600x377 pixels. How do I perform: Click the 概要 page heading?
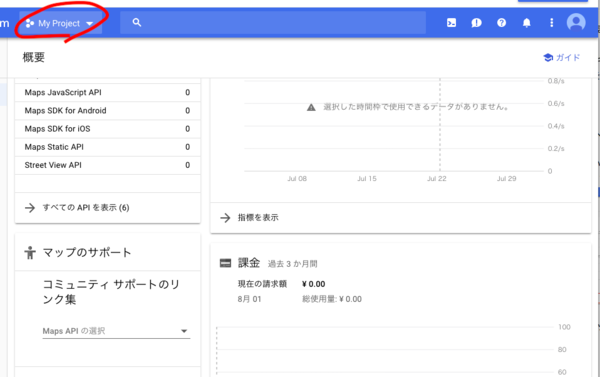pos(34,57)
